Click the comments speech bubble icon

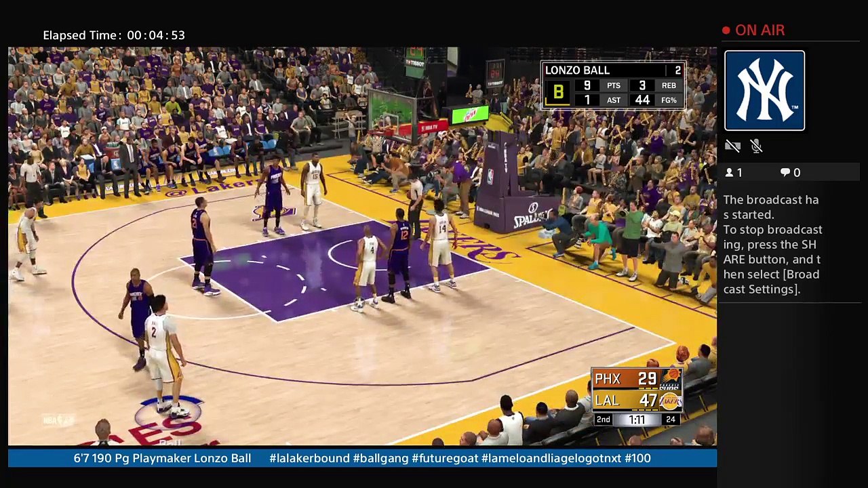[785, 173]
